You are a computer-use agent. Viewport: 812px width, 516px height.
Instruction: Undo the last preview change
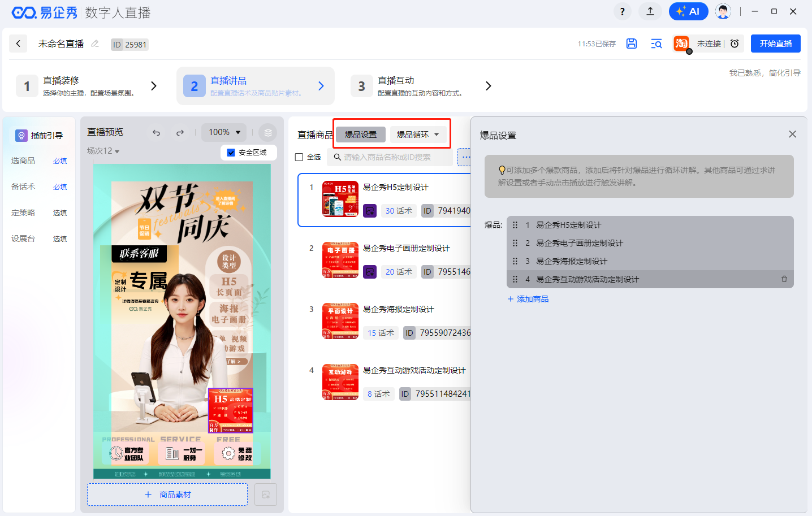pos(156,133)
